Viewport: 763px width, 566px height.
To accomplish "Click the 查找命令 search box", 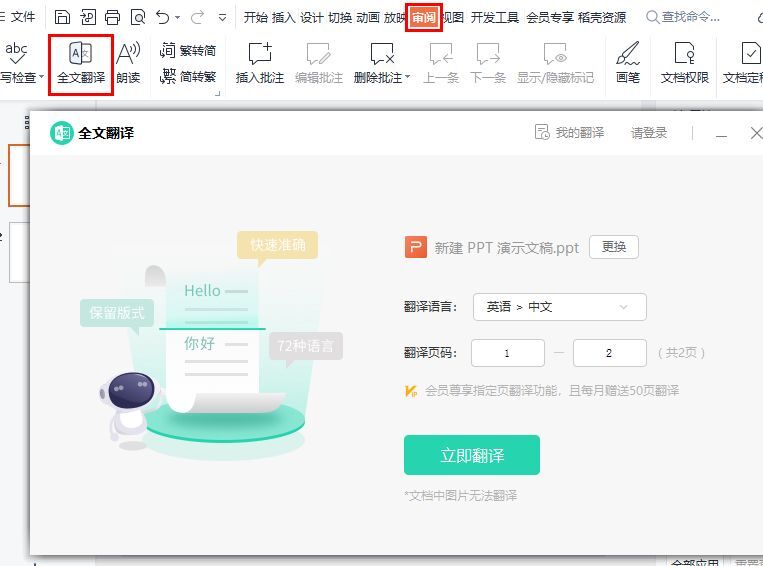I will pos(683,18).
